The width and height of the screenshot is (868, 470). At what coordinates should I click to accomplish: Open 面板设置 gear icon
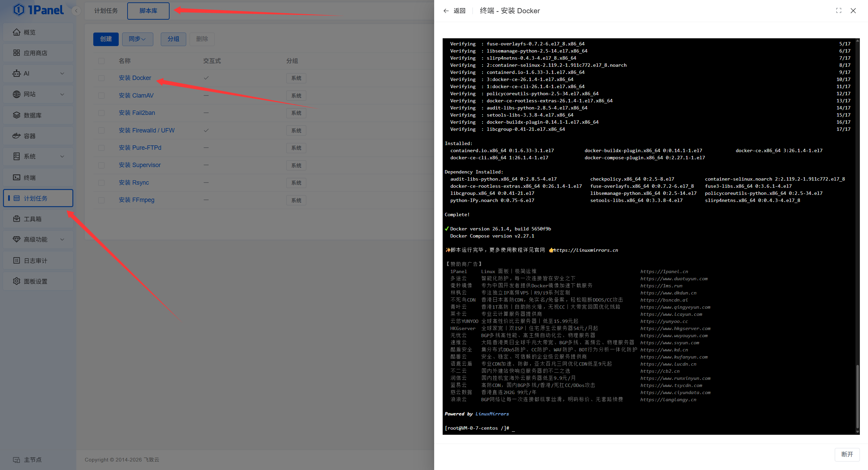coord(16,281)
